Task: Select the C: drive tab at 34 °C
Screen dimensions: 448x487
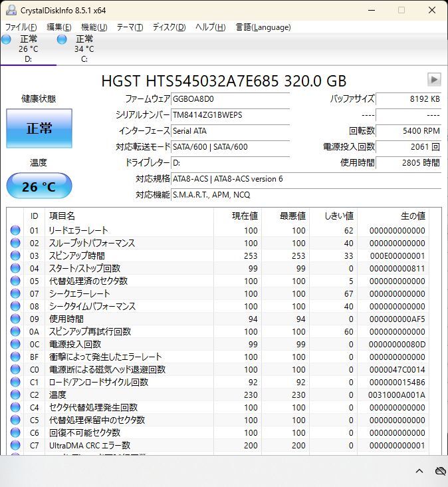Action: pyautogui.click(x=84, y=49)
